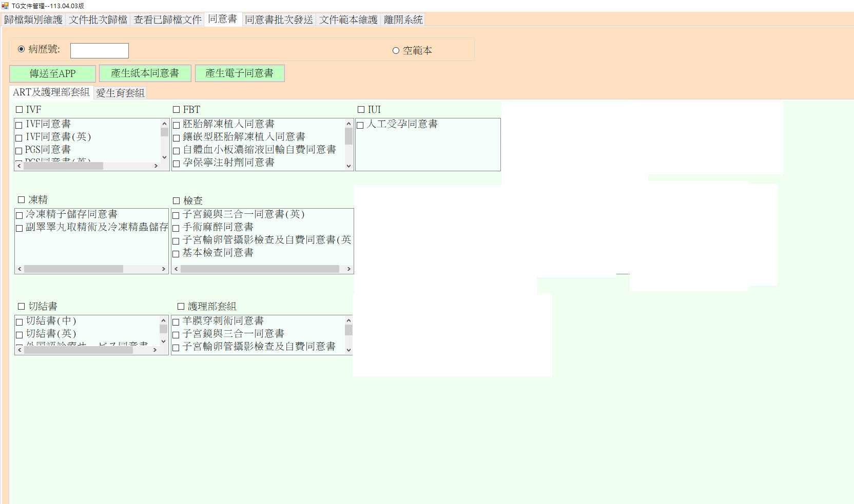Check the FBT group checkbox

pos(176,109)
